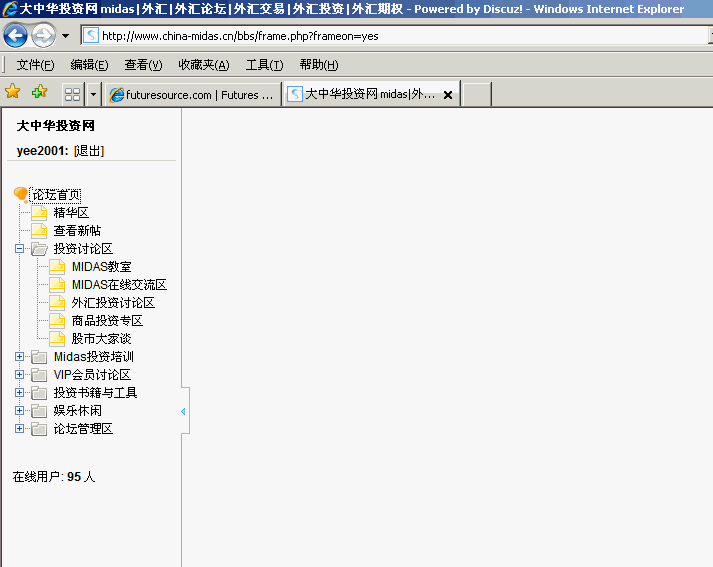Image resolution: width=713 pixels, height=567 pixels.
Task: Click the page icon beside MIDAS教室
Action: [57, 266]
